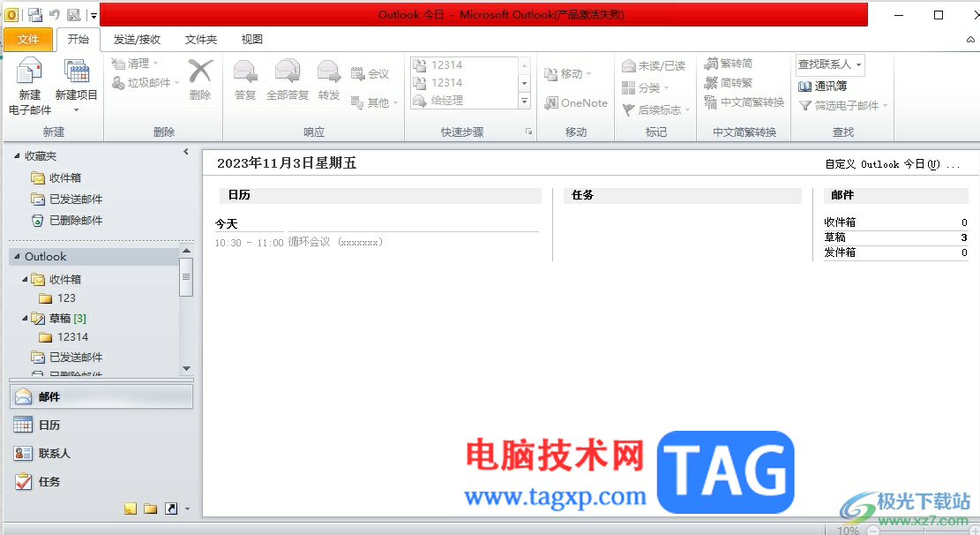Screen dimensions: 980x535
Task: Click the Folder List icon at pane bottom
Action: [150, 509]
